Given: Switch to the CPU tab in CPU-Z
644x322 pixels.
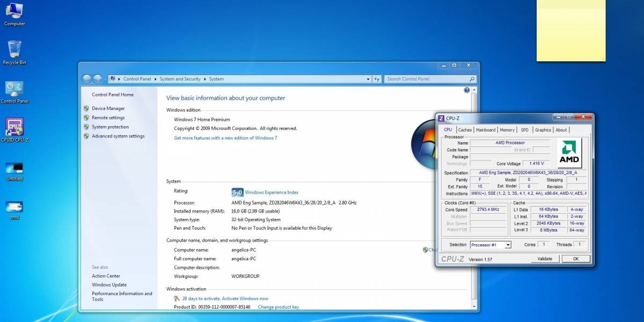Looking at the screenshot, I should [x=448, y=130].
